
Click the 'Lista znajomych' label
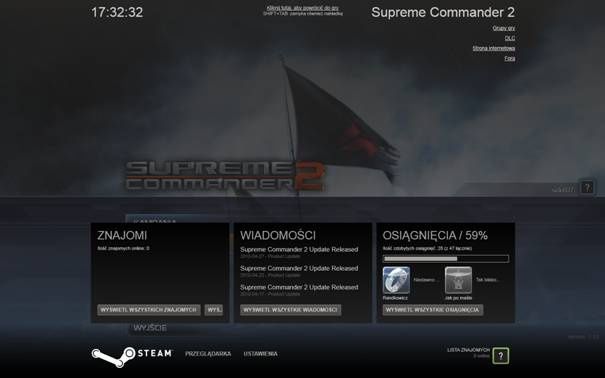point(468,350)
